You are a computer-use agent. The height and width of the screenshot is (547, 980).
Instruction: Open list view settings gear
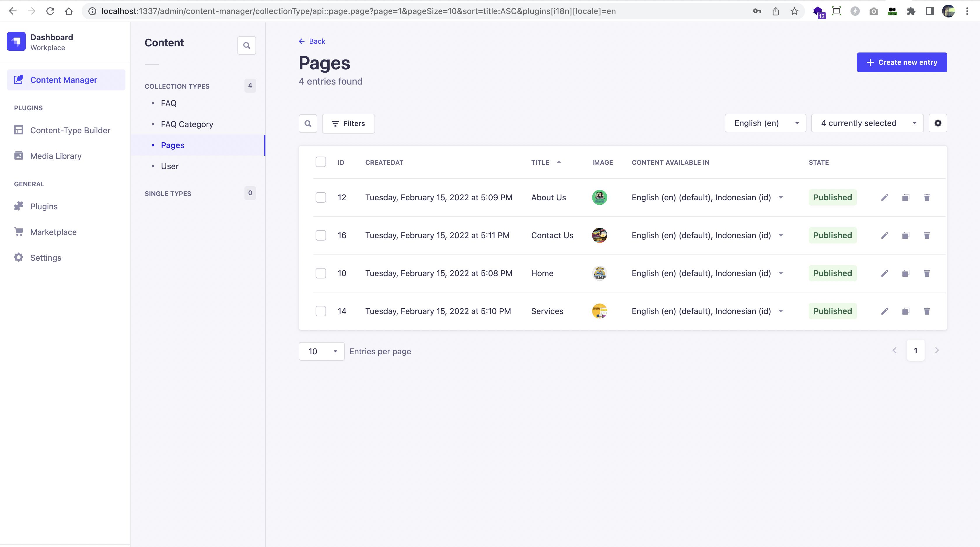pos(938,123)
